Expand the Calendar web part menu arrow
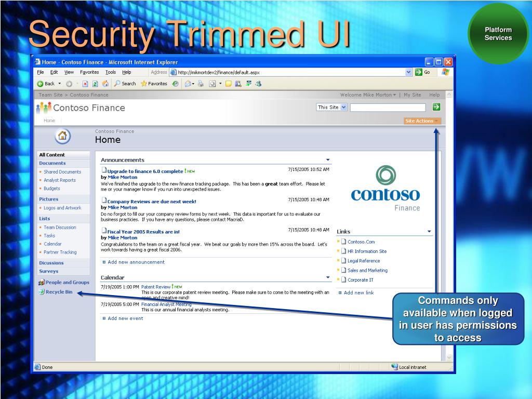The height and width of the screenshot is (399, 532). click(328, 277)
